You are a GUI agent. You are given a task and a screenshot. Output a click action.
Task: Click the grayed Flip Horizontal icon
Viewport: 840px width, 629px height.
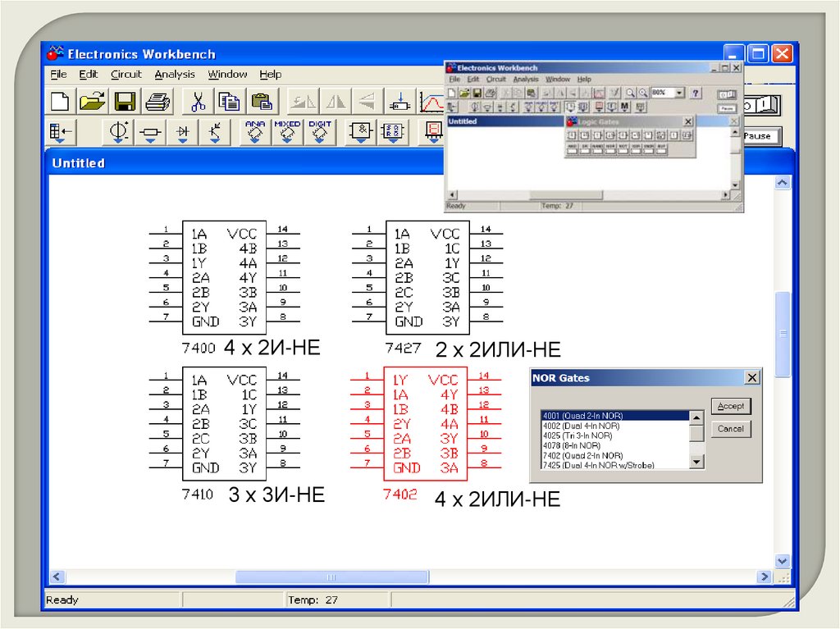click(336, 101)
